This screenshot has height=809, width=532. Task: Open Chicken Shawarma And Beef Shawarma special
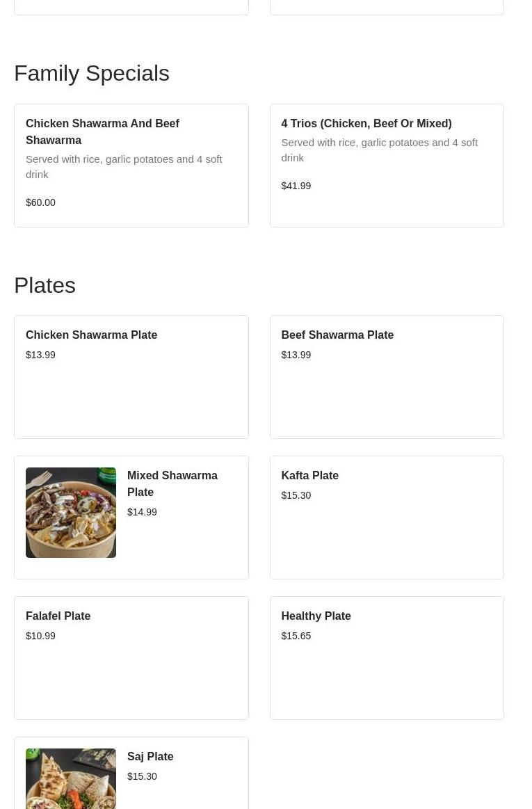pos(102,131)
